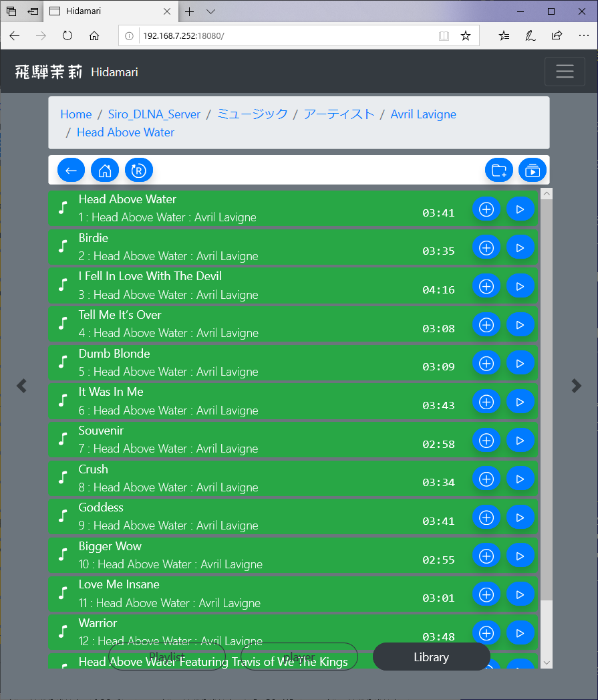Screen dimensions: 598x700
Task: Open the browser tab list dropdown arrow
Action: [x=210, y=11]
